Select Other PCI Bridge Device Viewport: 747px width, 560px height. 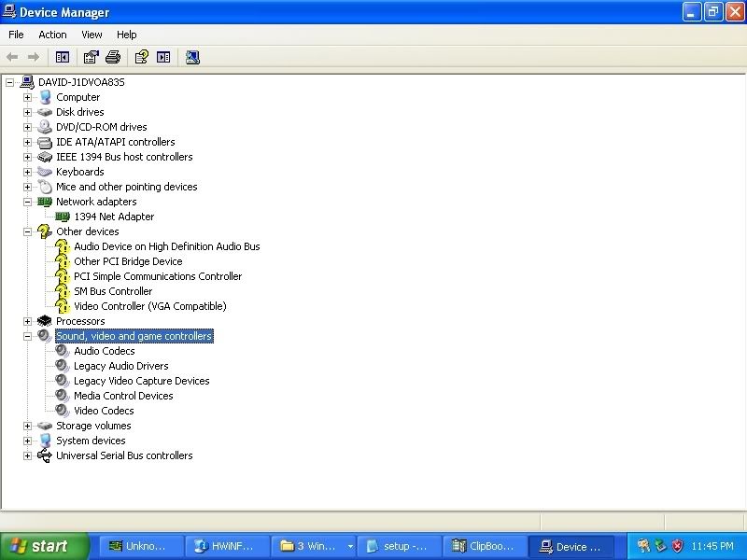coord(128,261)
